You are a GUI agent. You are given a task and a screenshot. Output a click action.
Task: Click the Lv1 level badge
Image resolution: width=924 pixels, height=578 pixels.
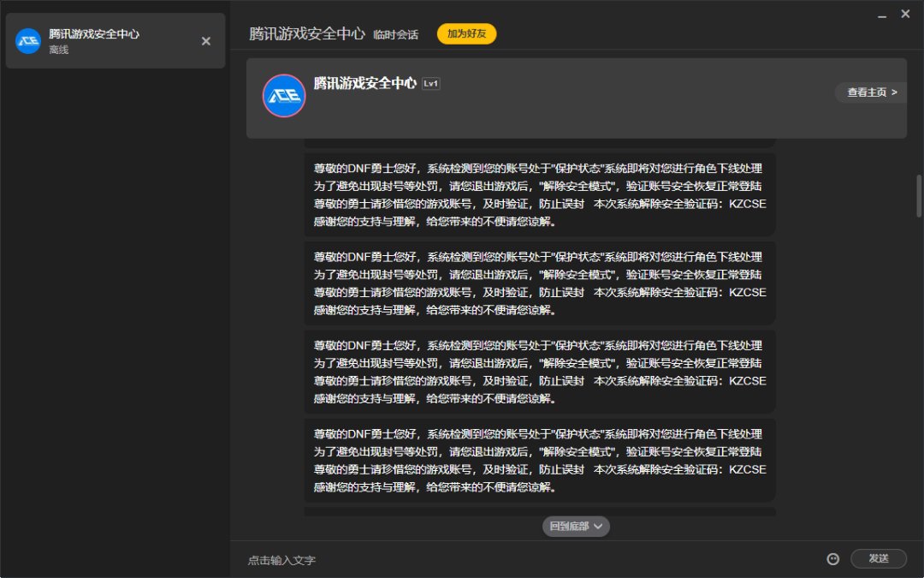430,84
